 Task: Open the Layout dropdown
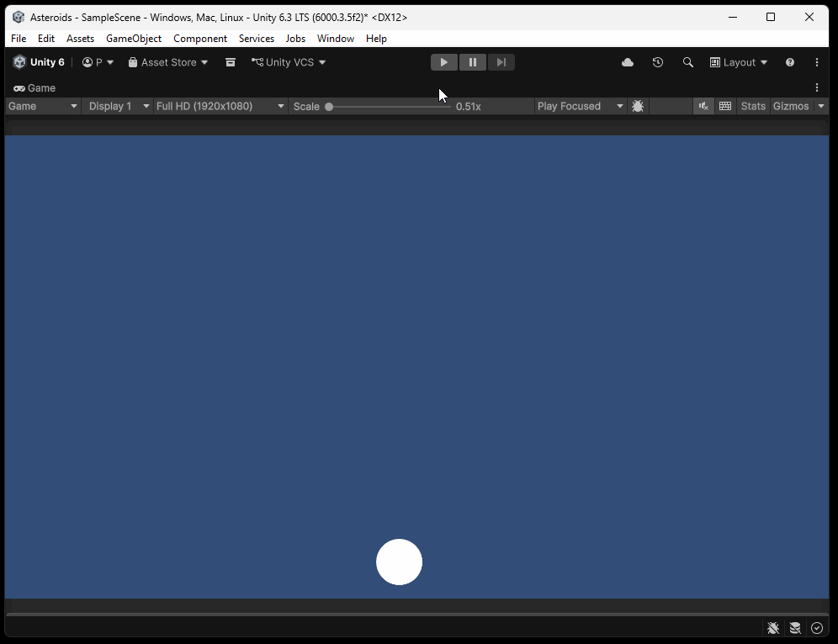(739, 62)
